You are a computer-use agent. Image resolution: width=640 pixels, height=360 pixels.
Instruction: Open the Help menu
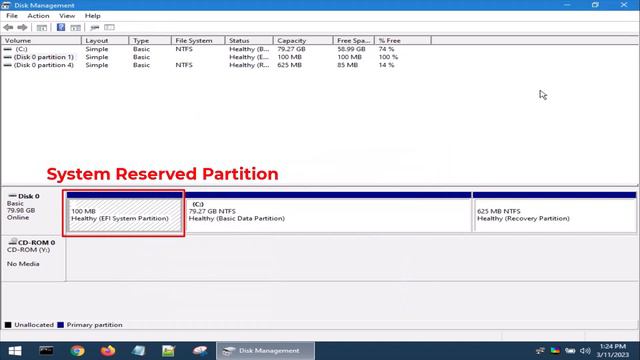[93, 16]
